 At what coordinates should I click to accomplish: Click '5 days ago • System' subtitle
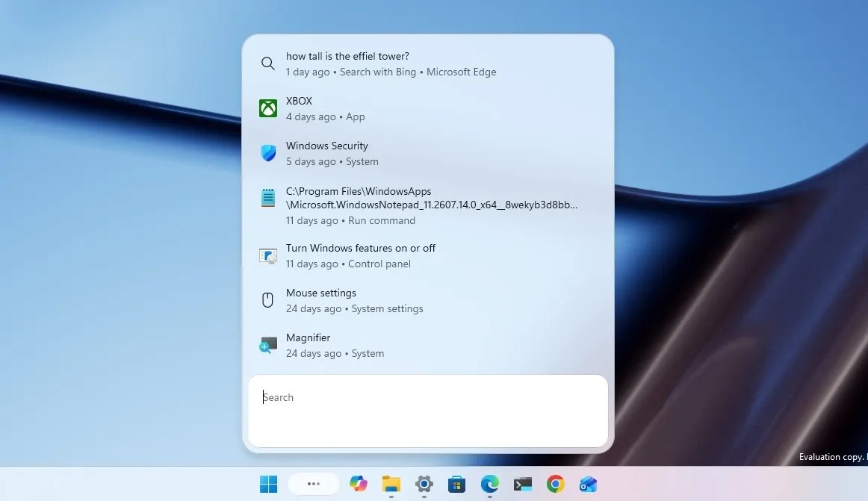click(332, 161)
